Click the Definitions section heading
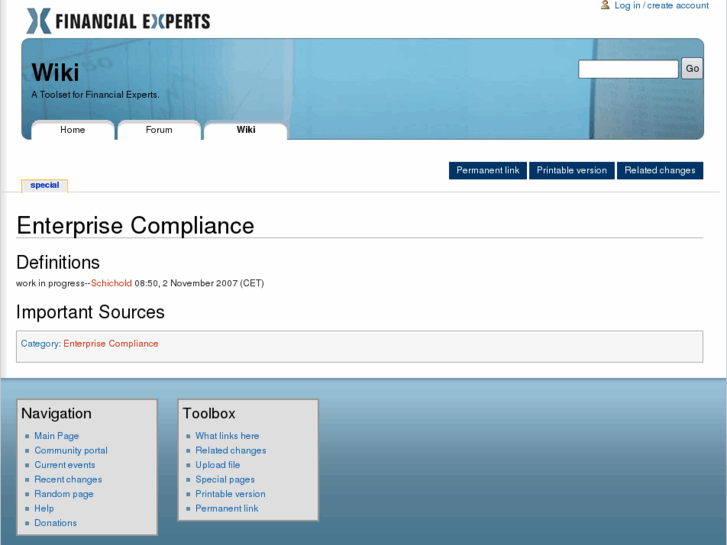Image resolution: width=727 pixels, height=545 pixels. coord(58,263)
